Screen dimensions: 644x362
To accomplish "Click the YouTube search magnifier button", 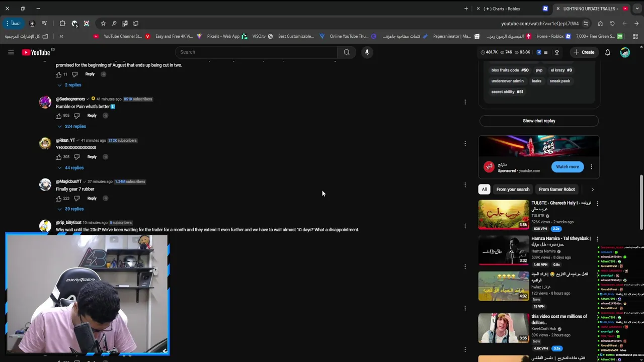I will [347, 52].
